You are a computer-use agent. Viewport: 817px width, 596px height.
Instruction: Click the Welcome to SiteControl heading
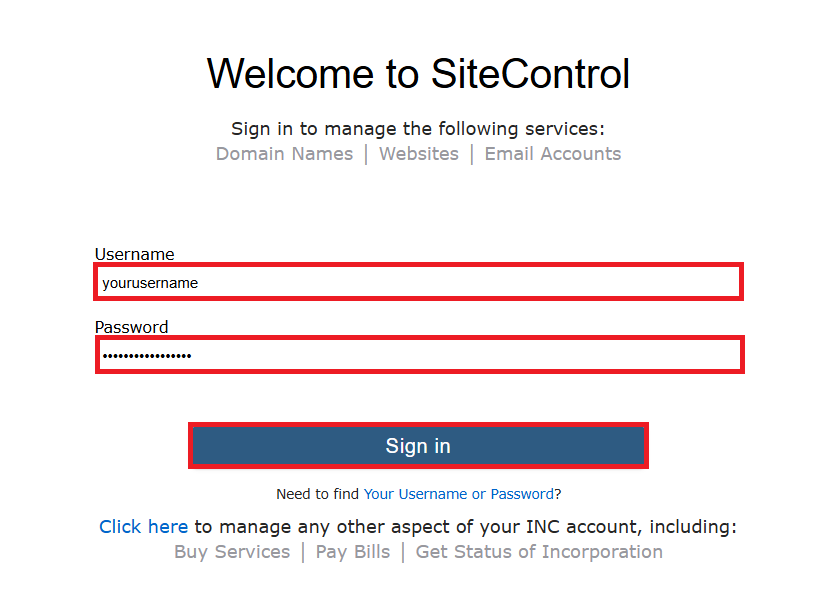(x=418, y=74)
